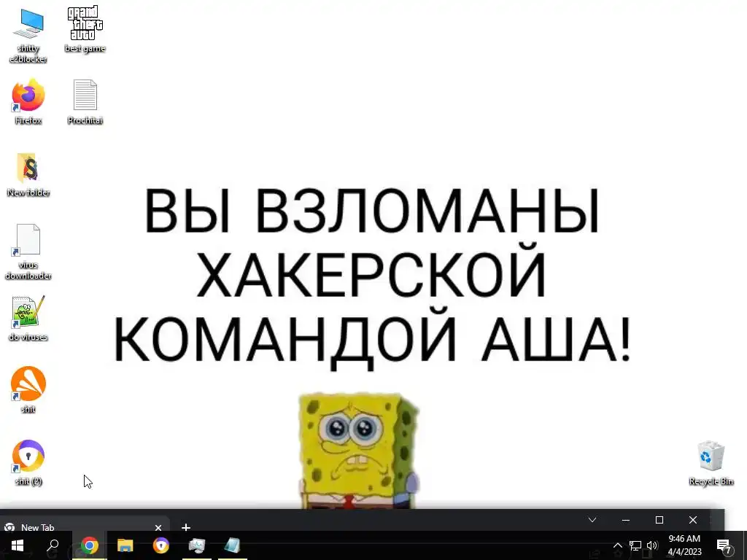The image size is (747, 560).
Task: Open Avast Secure Browser from the taskbar
Action: click(x=161, y=545)
